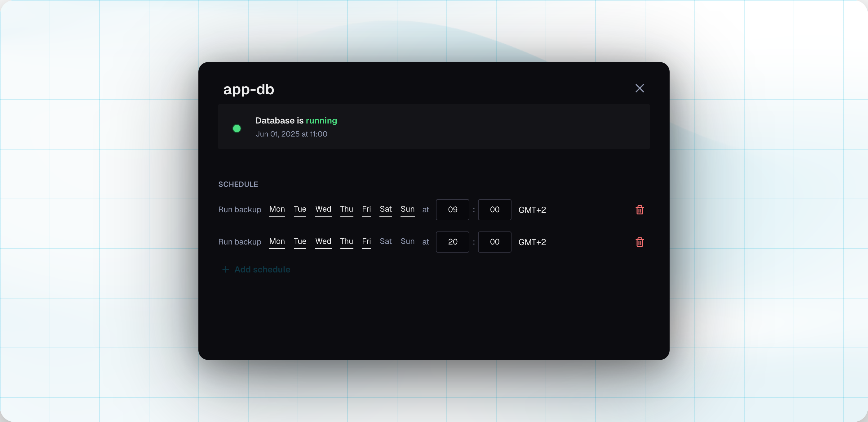Image resolution: width=868 pixels, height=422 pixels.
Task: Click the 'Database is running' status text
Action: (x=296, y=121)
